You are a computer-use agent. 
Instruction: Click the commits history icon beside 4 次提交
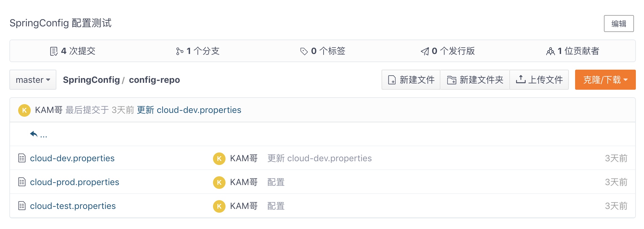pos(54,51)
